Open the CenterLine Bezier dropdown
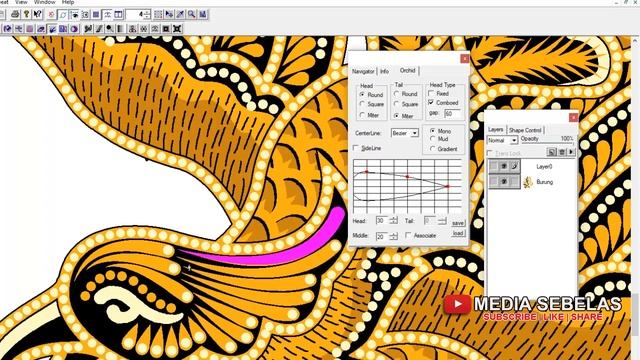Screen dimensions: 640x360 click(x=415, y=133)
